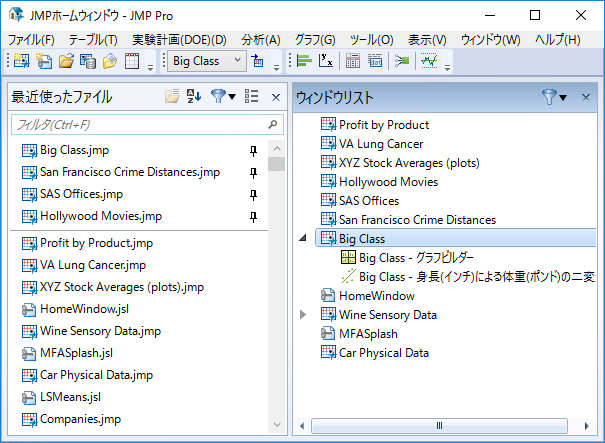
Task: Click recent files scrollbar up arrow
Action: tap(277, 149)
